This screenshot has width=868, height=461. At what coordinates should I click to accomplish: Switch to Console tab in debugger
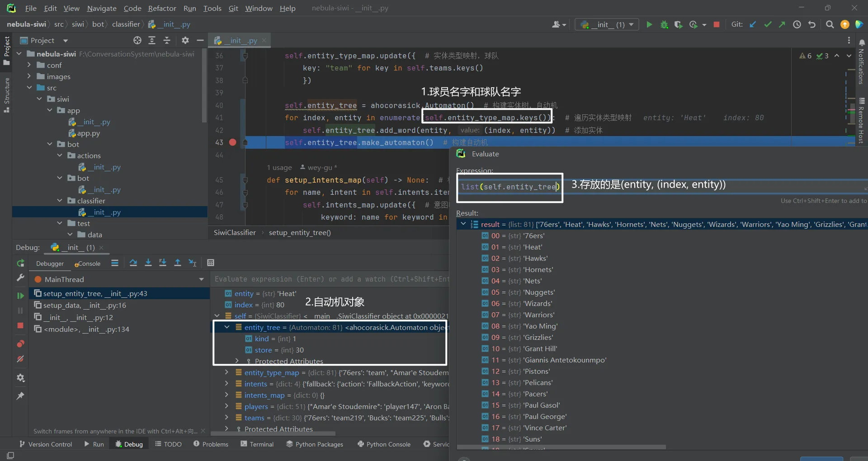[x=87, y=263]
